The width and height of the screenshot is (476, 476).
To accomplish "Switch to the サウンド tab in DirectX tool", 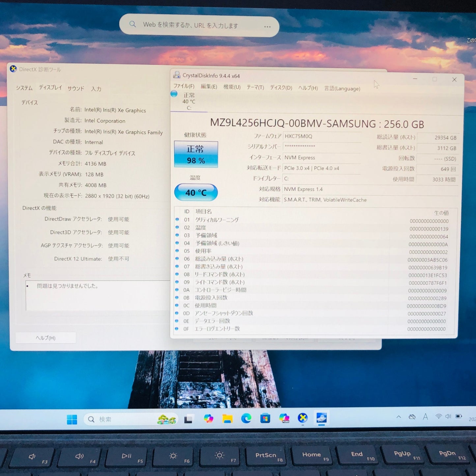I will (x=75, y=88).
